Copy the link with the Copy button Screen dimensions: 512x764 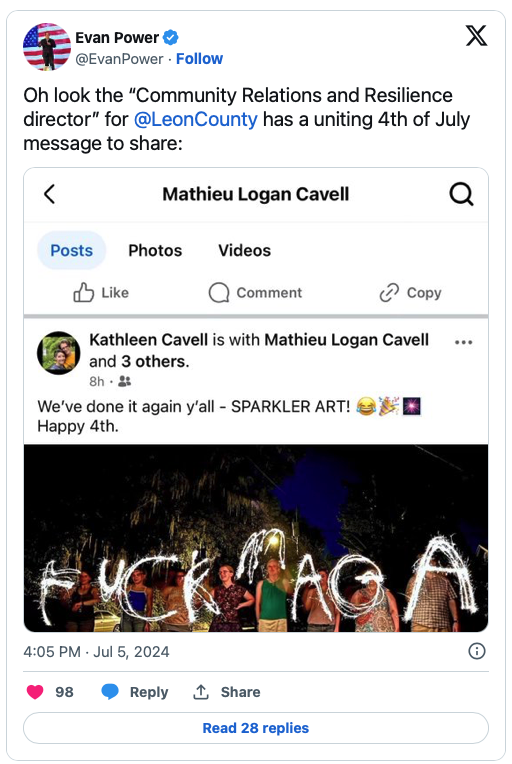click(410, 292)
